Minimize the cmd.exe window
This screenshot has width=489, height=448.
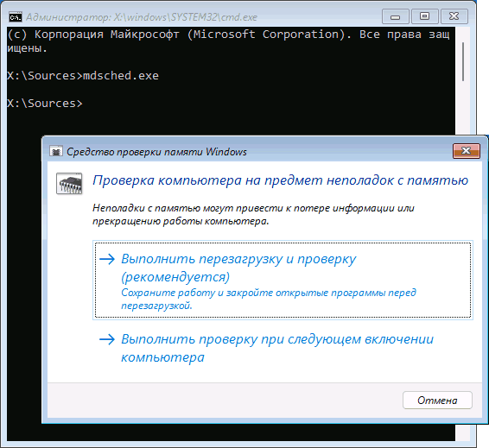pyautogui.click(x=396, y=16)
